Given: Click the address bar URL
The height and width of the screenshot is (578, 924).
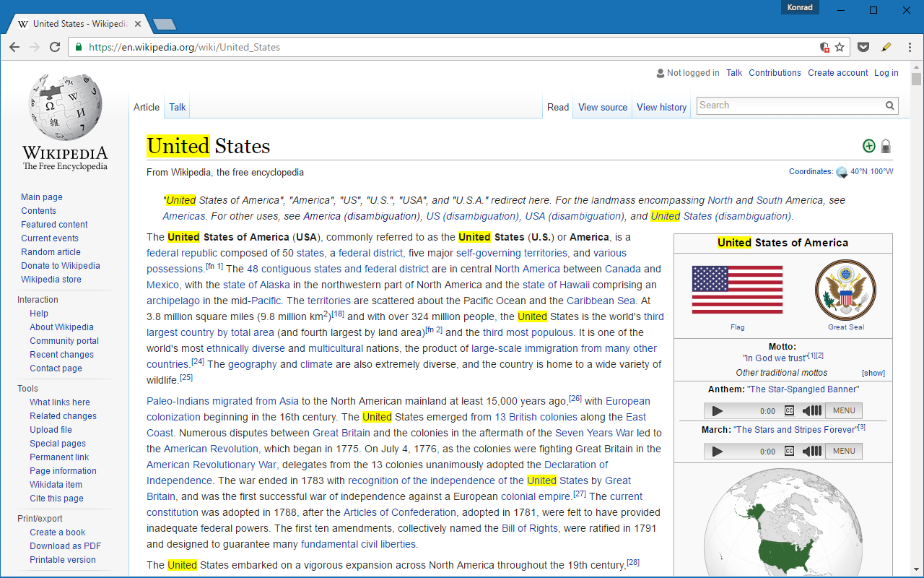Looking at the screenshot, I should click(x=184, y=47).
